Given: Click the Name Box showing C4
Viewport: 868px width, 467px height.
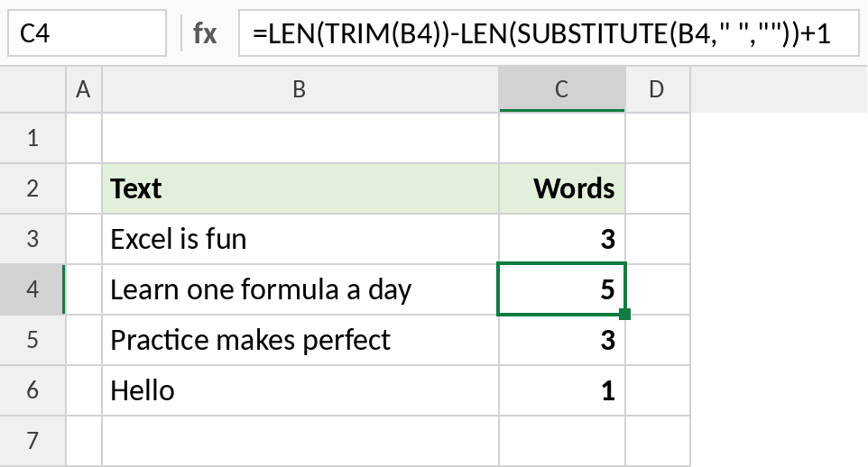Looking at the screenshot, I should click(87, 33).
